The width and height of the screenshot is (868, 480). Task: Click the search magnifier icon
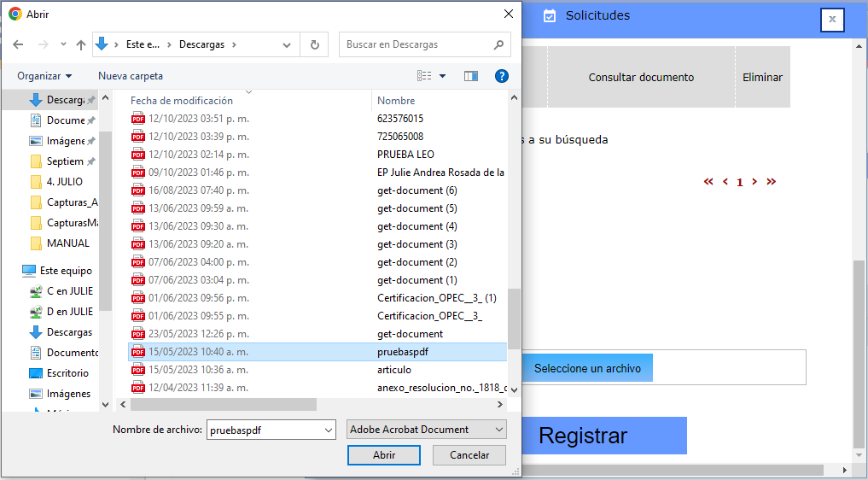pyautogui.click(x=498, y=44)
